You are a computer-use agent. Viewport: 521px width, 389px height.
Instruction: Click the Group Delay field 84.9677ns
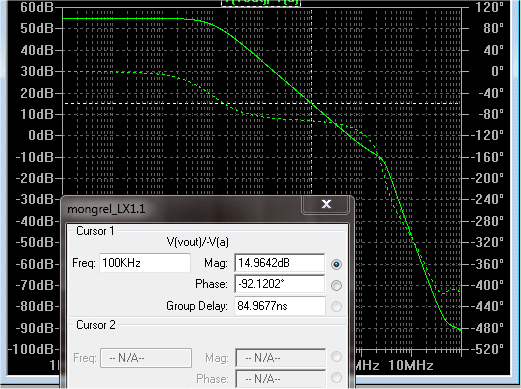(x=280, y=306)
